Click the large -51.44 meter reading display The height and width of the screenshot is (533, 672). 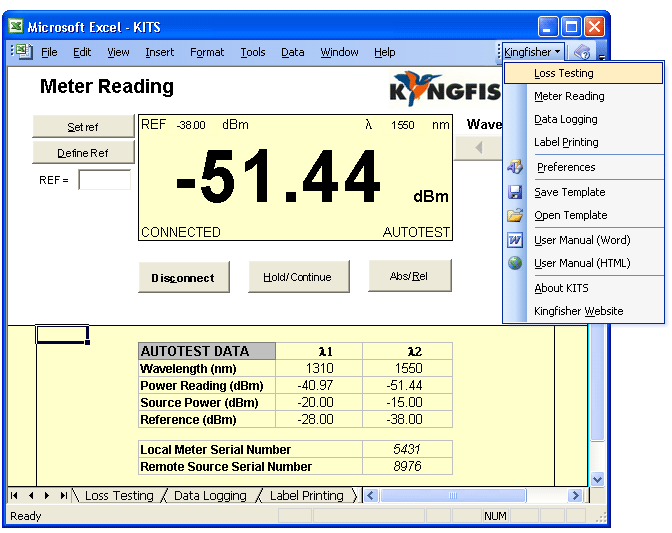tap(279, 176)
